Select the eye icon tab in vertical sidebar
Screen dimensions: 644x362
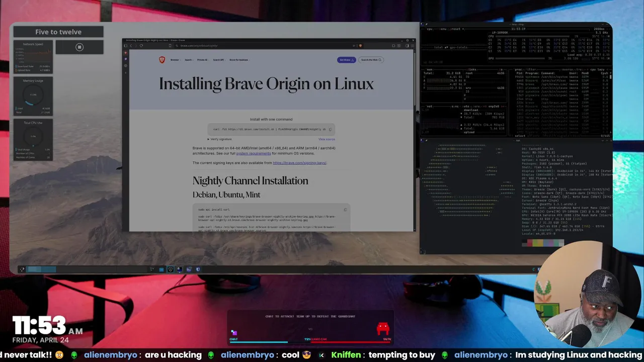(x=125, y=66)
